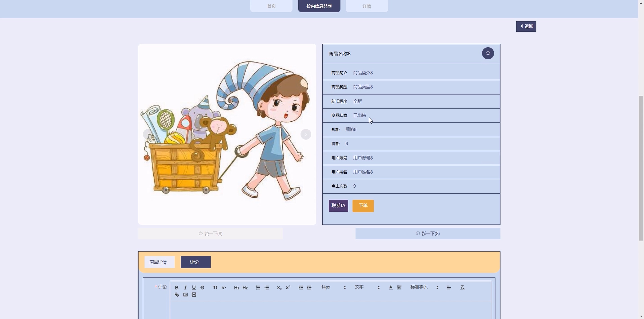This screenshot has height=319, width=644.
Task: Insert a video into the comment
Action: 194,295
